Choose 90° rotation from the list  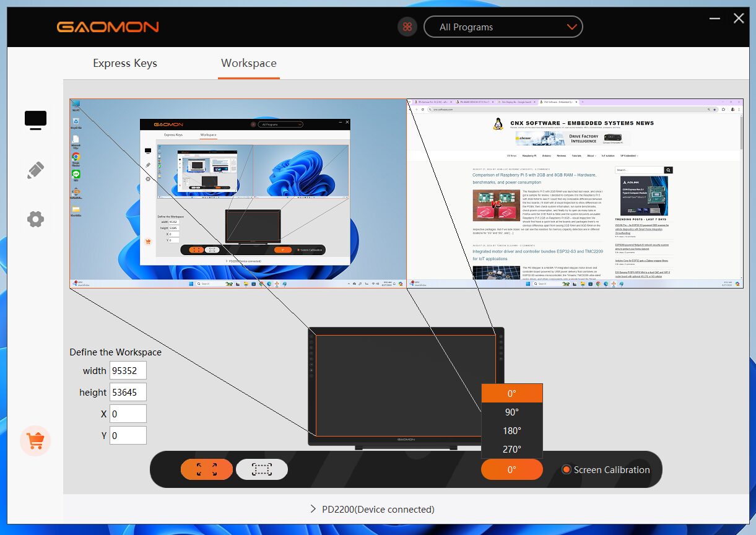(x=511, y=412)
